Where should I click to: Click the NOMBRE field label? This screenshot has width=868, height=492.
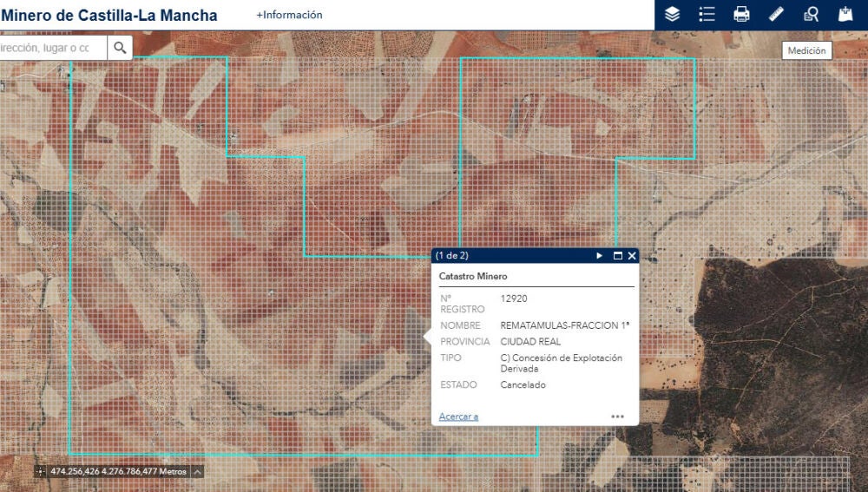pyautogui.click(x=460, y=325)
